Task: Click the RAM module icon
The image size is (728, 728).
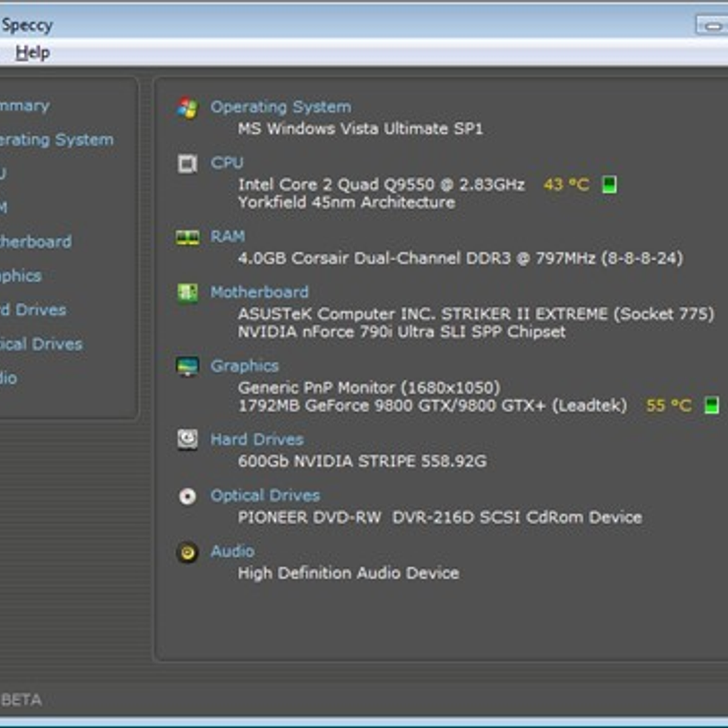Action: [x=187, y=237]
